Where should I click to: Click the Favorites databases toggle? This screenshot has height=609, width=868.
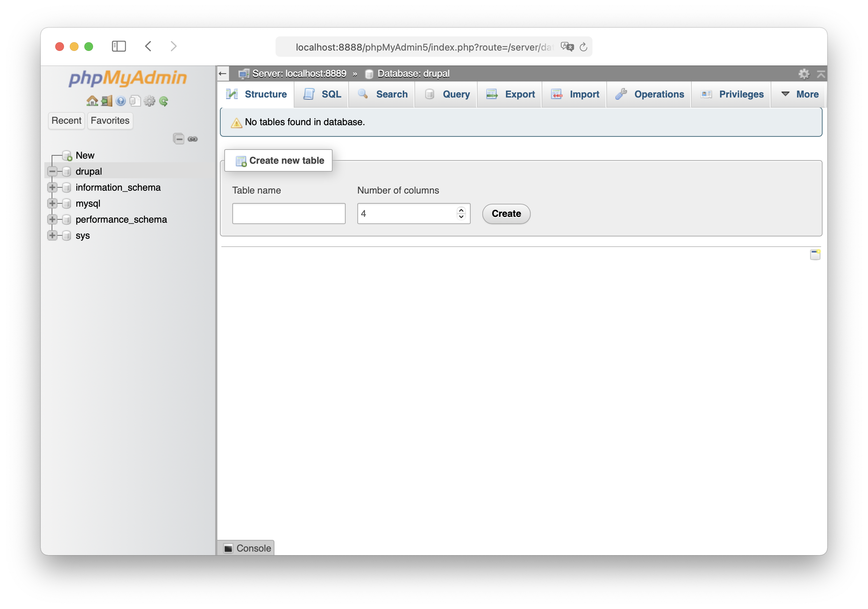click(x=109, y=121)
